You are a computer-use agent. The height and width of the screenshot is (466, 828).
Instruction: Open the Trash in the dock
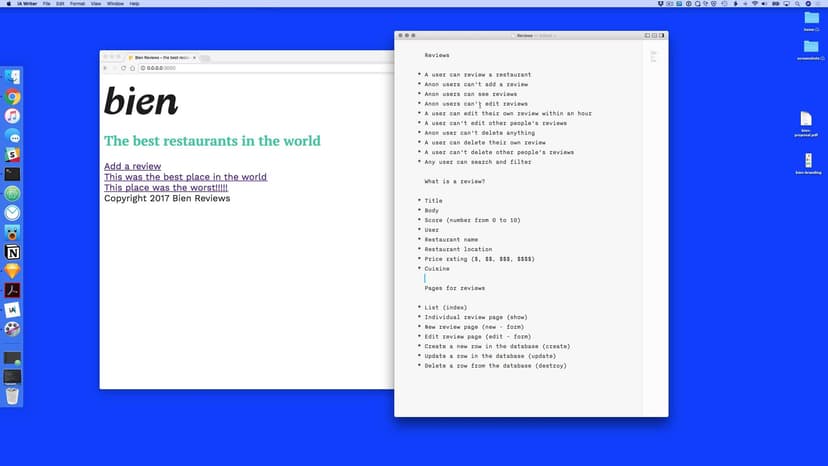[12, 395]
